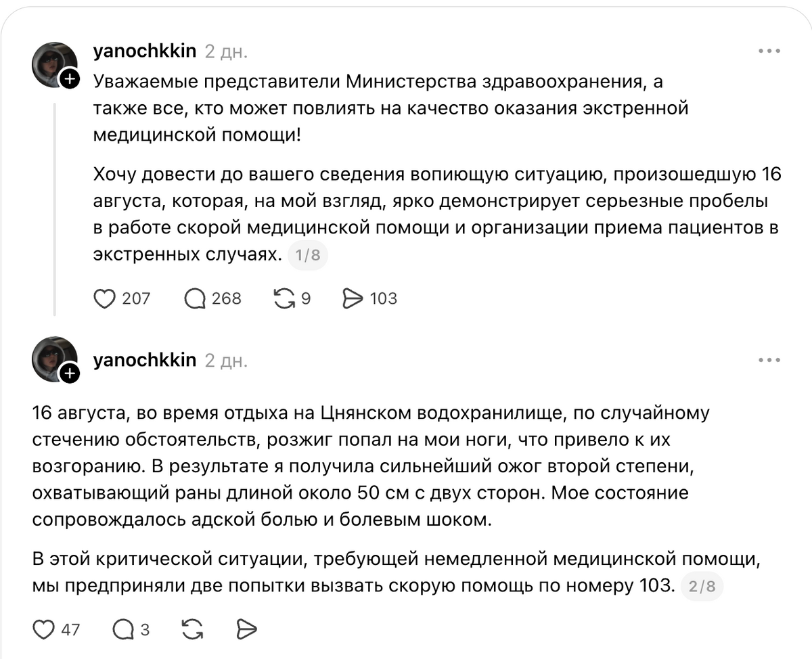Open the first post's '2 дн.' timestamp
The image size is (812, 659).
click(226, 51)
